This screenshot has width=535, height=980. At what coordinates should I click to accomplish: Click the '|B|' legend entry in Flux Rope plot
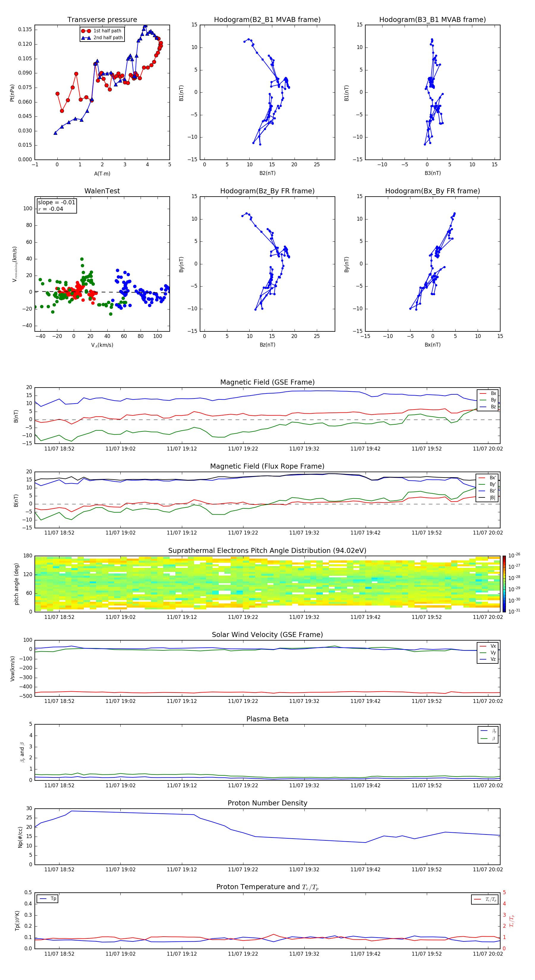(x=487, y=498)
